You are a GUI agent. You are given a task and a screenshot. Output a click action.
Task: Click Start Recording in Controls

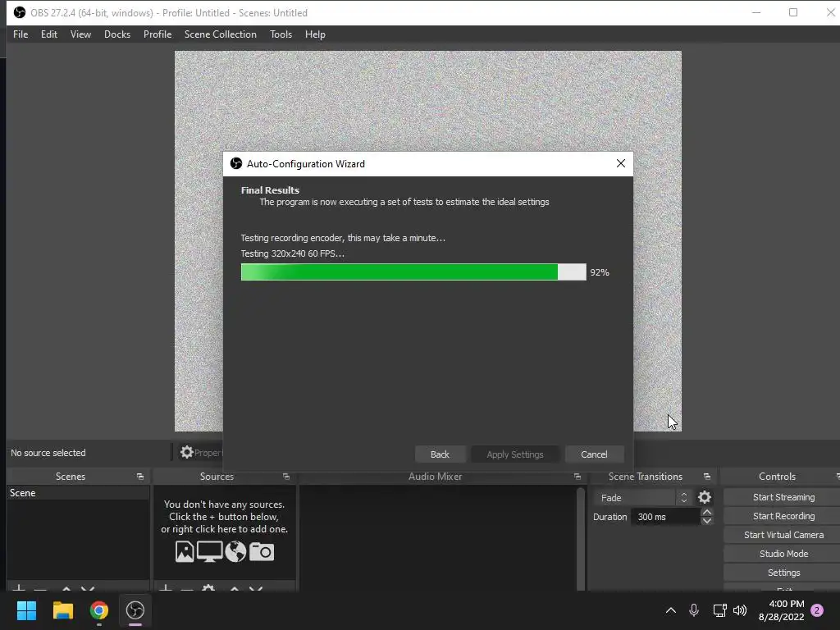(x=783, y=516)
